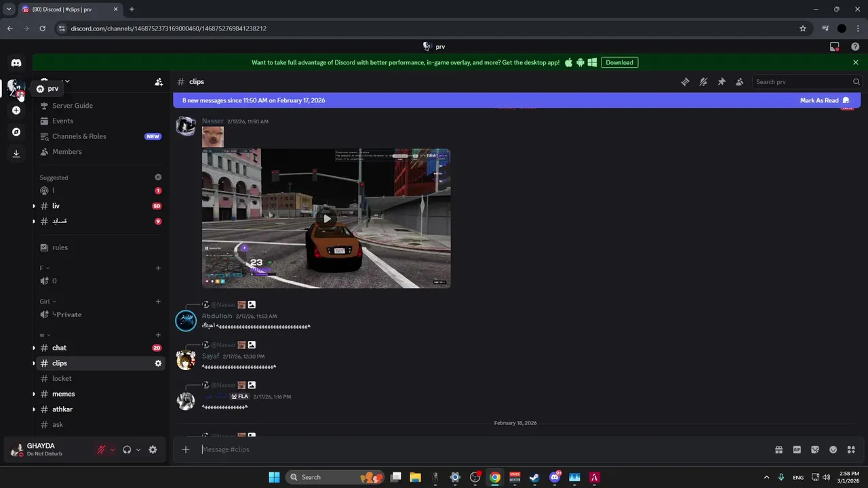Join the Private voice channel
This screenshot has height=488, width=868.
(100, 314)
